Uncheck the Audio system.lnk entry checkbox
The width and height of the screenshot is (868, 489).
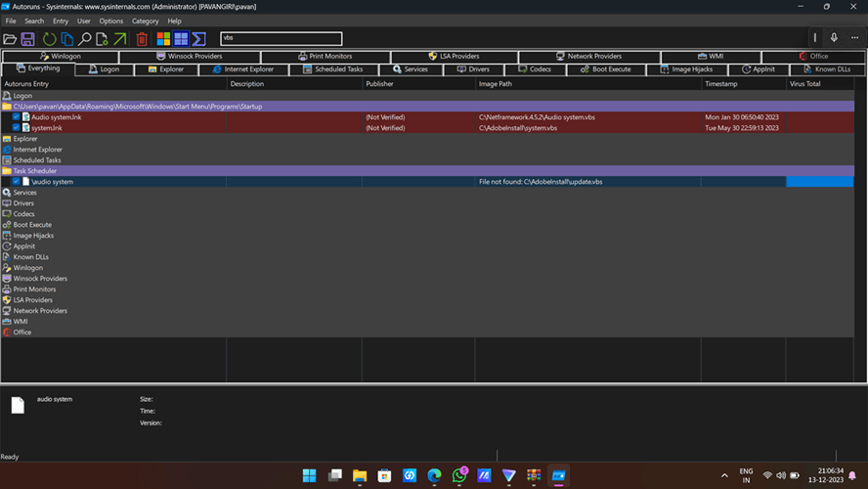tap(16, 116)
